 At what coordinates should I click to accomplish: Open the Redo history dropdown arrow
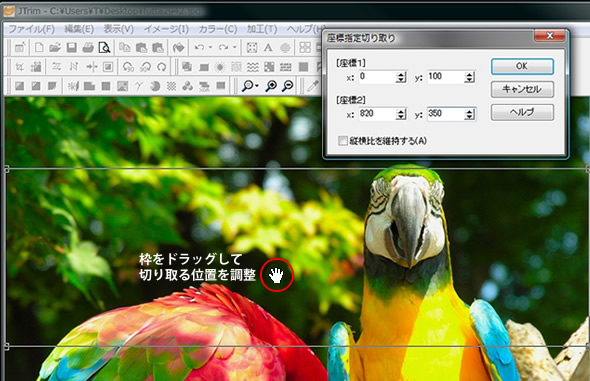pyautogui.click(x=234, y=47)
